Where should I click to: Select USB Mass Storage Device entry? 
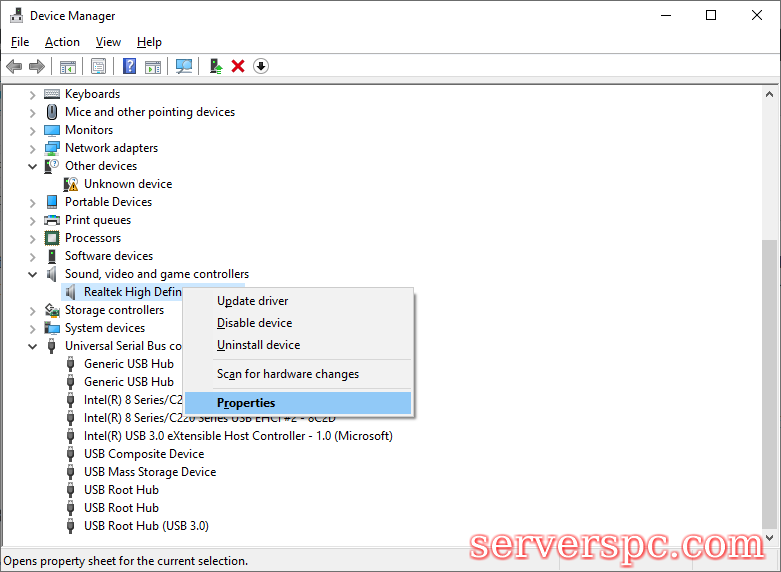pyautogui.click(x=149, y=472)
